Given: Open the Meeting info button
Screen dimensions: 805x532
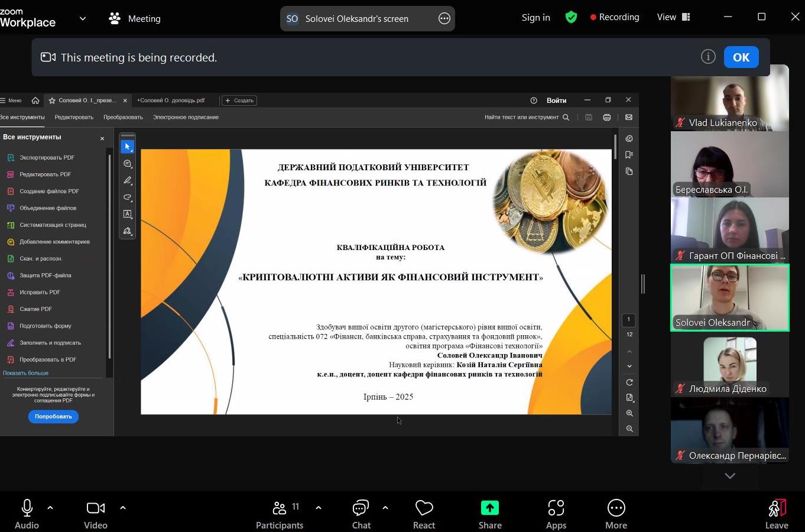Looking at the screenshot, I should pos(135,18).
